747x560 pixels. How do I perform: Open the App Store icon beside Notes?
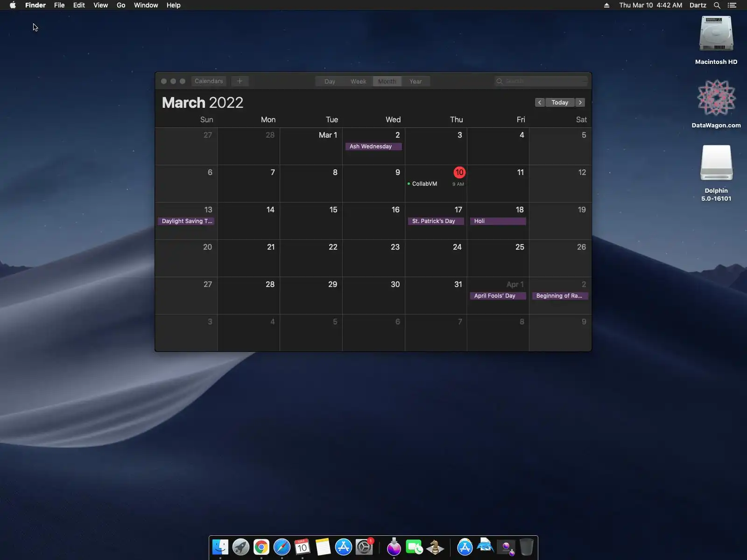[344, 547]
